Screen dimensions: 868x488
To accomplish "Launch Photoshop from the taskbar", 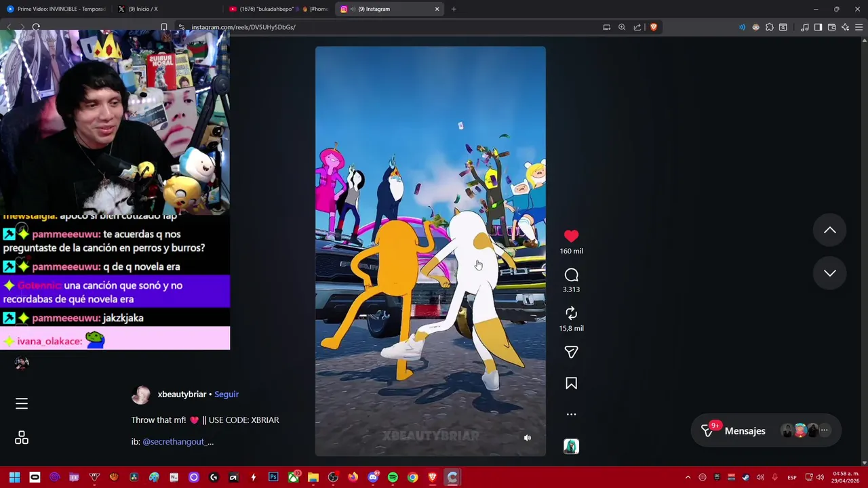I will (x=273, y=477).
